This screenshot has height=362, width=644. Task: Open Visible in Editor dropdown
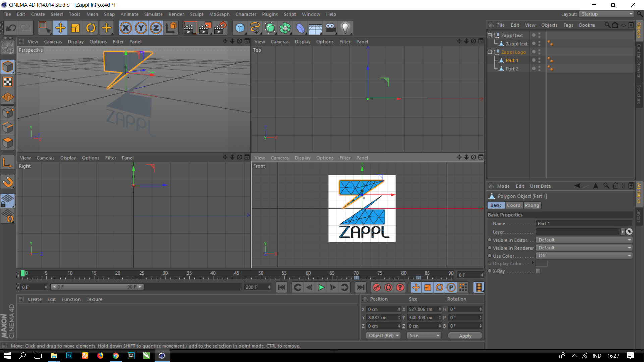pos(584,240)
